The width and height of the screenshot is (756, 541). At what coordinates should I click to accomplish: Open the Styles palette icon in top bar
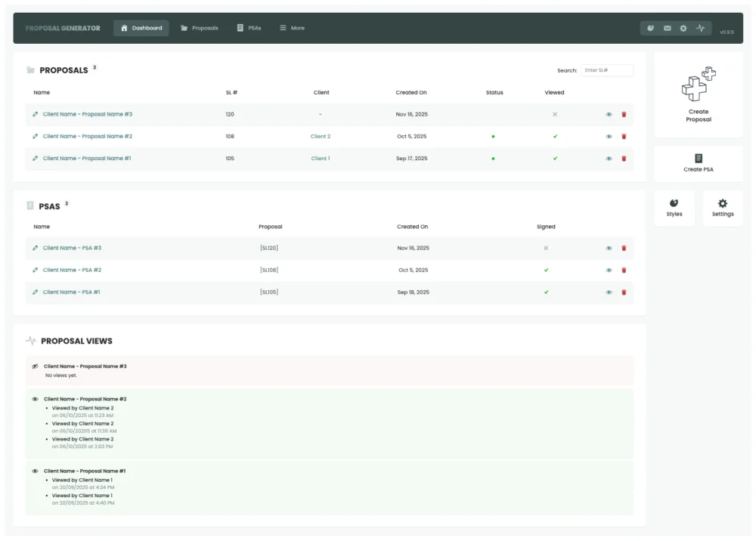(x=649, y=27)
